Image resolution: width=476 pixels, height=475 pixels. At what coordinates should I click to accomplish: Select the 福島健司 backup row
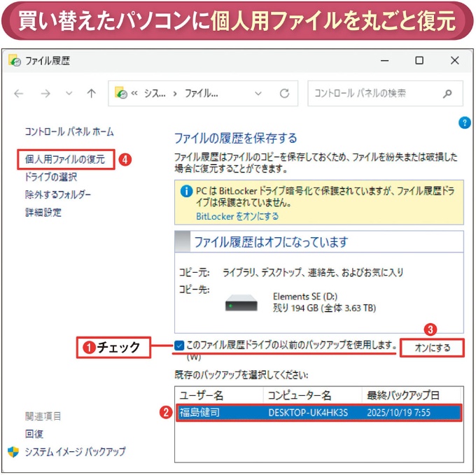pos(318,413)
